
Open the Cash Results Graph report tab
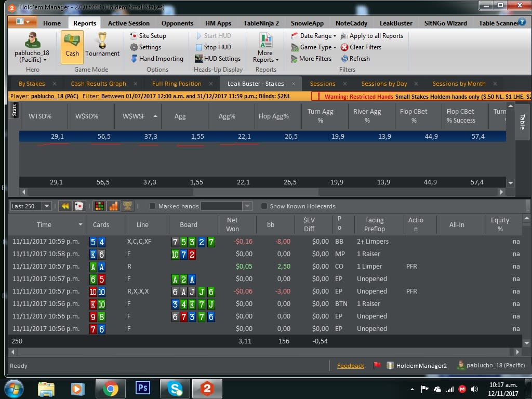click(98, 84)
